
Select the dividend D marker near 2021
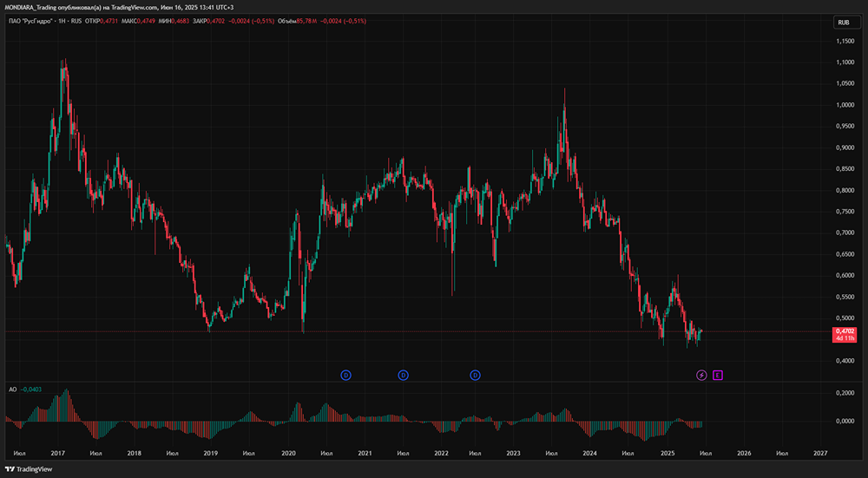pos(403,375)
